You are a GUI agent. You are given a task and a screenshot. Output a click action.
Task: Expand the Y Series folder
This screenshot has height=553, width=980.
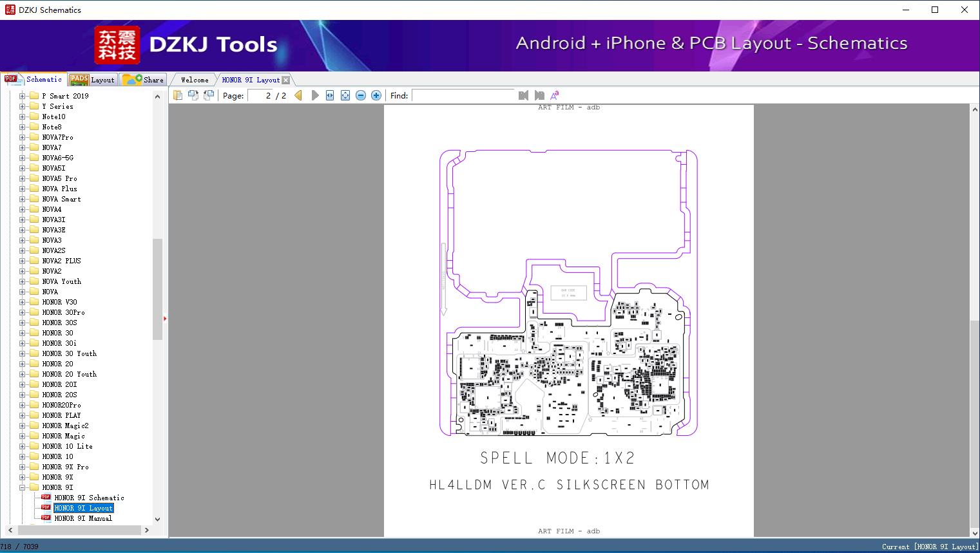(22, 106)
